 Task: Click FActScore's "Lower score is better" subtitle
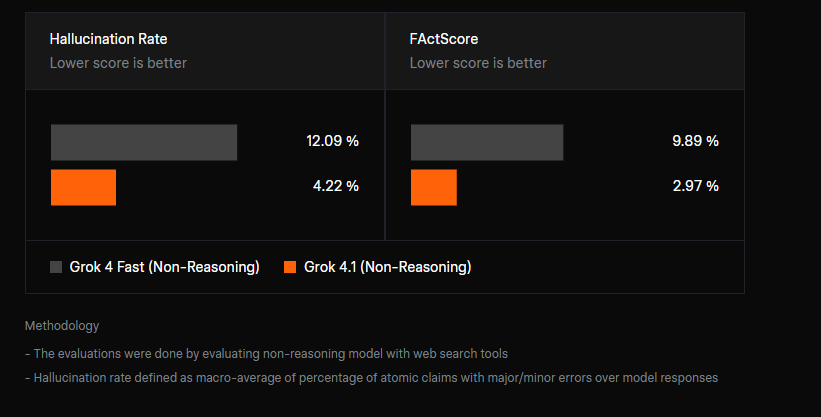point(478,63)
